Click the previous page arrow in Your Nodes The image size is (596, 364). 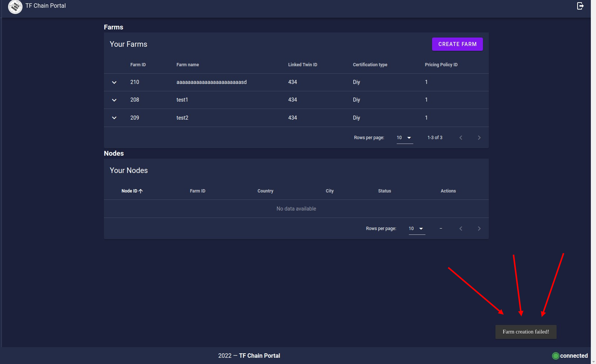coord(461,228)
